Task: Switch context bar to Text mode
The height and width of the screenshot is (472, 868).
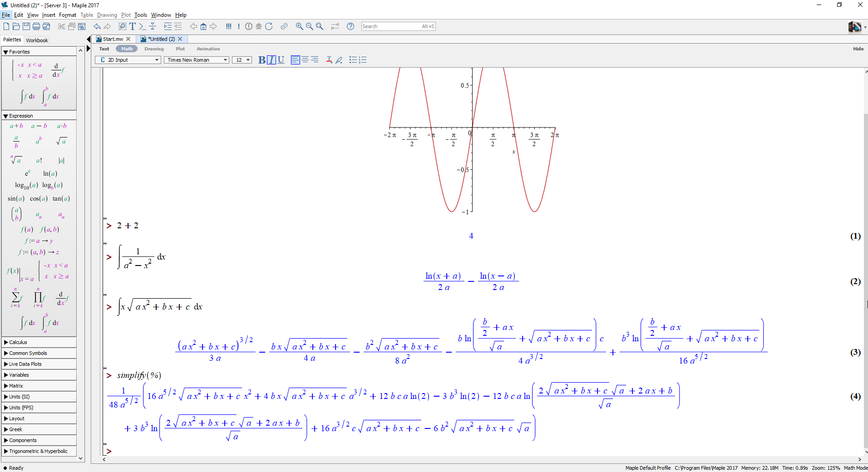Action: tap(104, 49)
